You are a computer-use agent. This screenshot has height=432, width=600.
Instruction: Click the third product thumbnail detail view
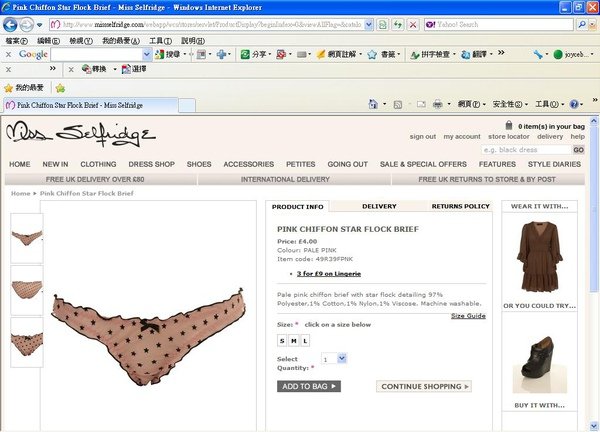click(27, 342)
